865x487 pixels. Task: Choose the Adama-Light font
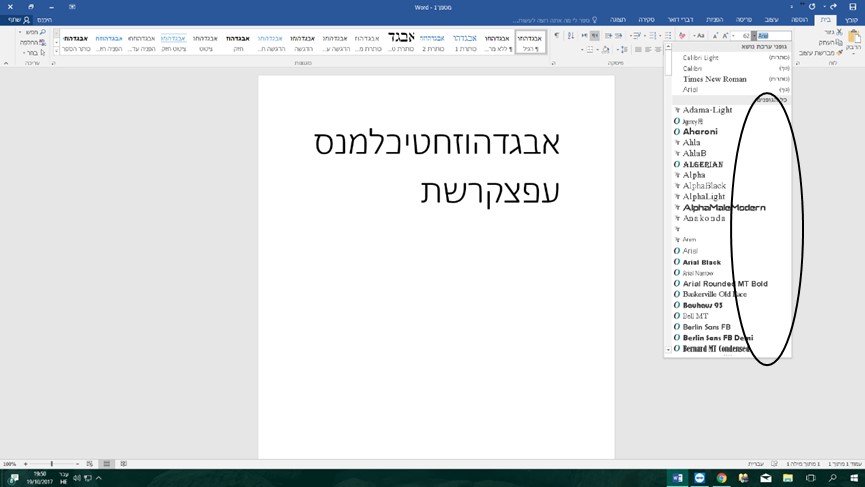pyautogui.click(x=707, y=110)
